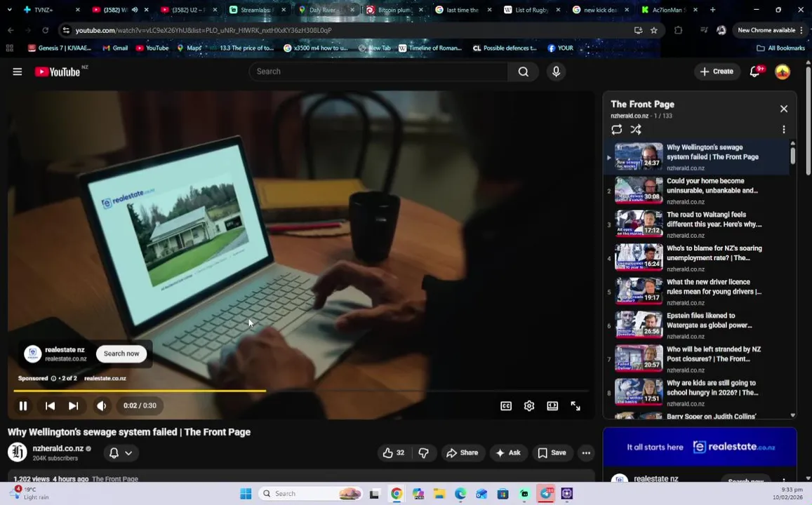Open the All Bookmarks folder
Screen dimensions: 812x505
(x=781, y=48)
